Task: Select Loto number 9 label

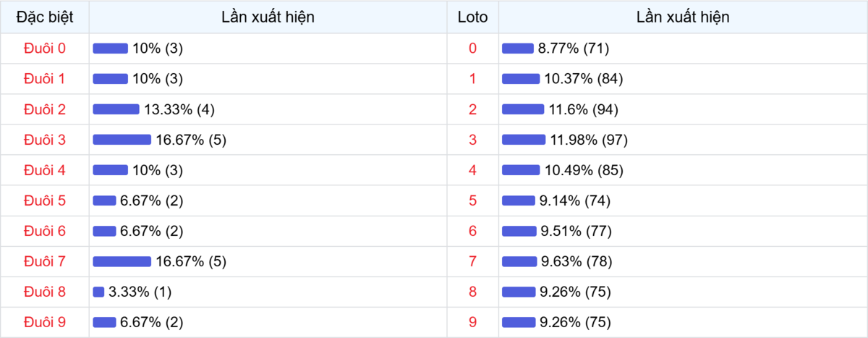Action: tap(473, 322)
